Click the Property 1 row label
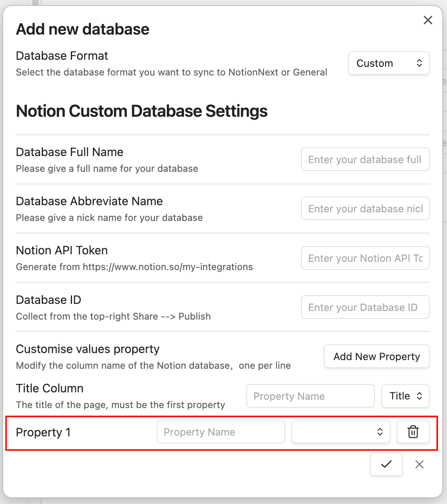 (43, 432)
